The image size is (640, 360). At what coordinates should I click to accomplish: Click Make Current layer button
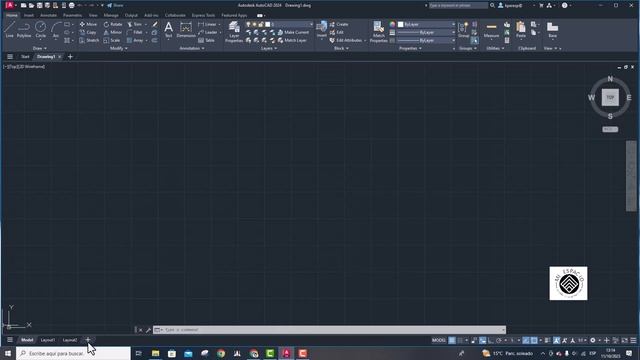tap(293, 32)
